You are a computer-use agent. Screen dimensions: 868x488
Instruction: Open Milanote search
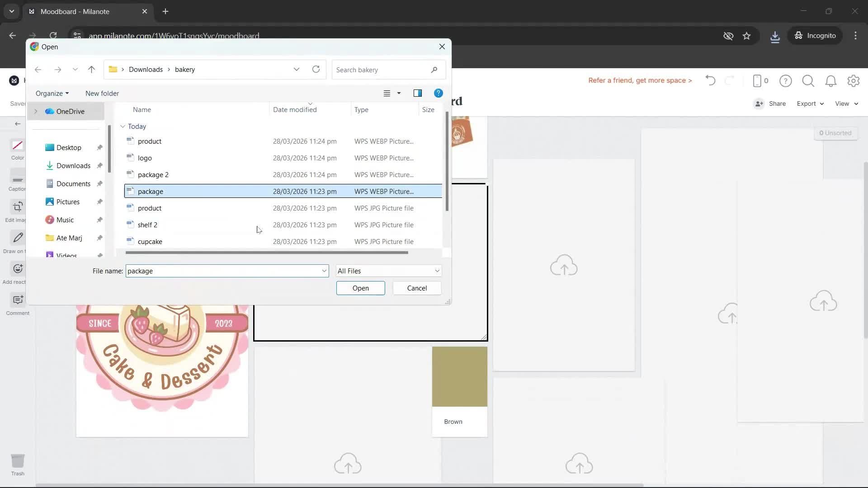pos(808,80)
